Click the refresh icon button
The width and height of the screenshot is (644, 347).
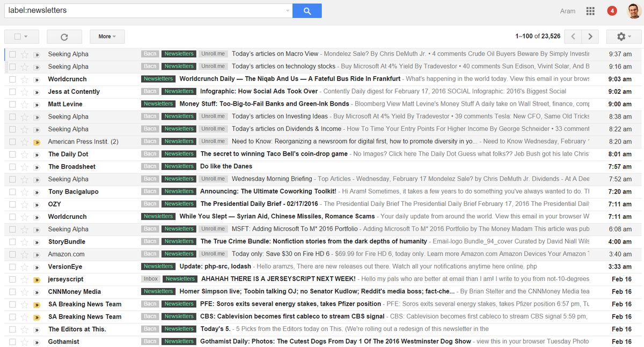(x=64, y=36)
